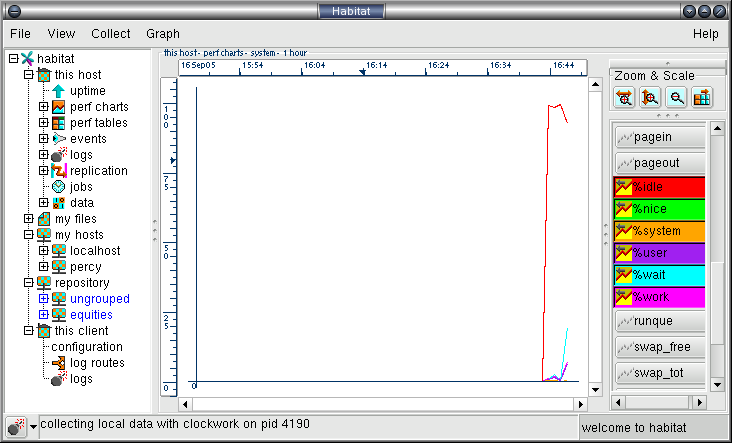Select the uptime arrow icon
732x443 pixels.
coord(58,91)
